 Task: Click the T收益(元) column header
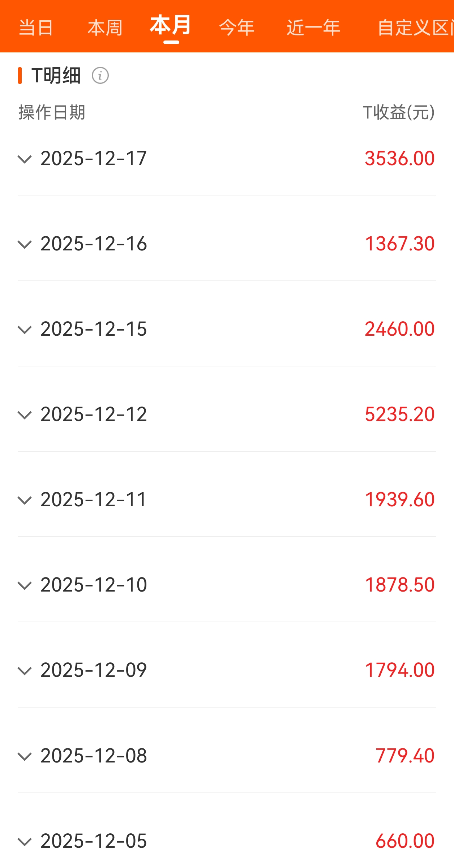(x=399, y=112)
